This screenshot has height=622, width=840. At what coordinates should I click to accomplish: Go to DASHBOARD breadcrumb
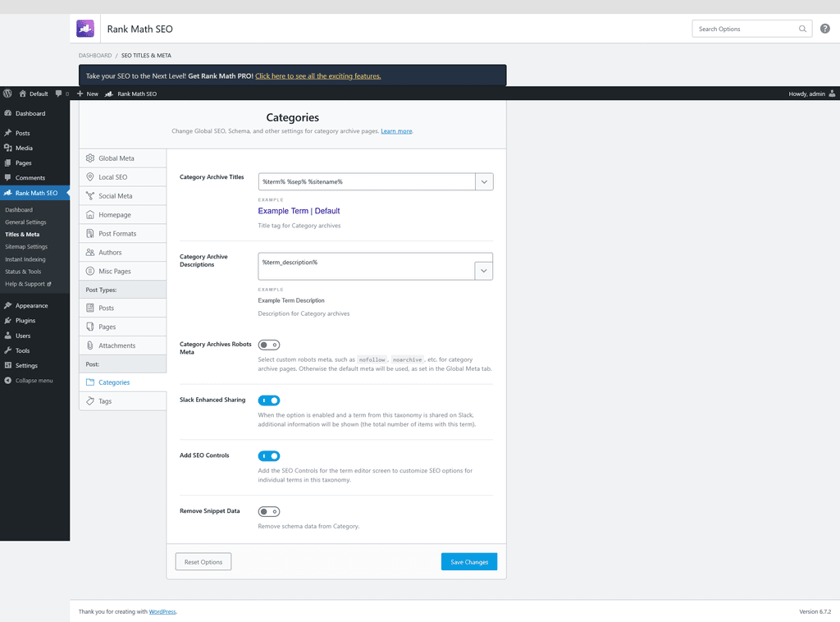(95, 55)
